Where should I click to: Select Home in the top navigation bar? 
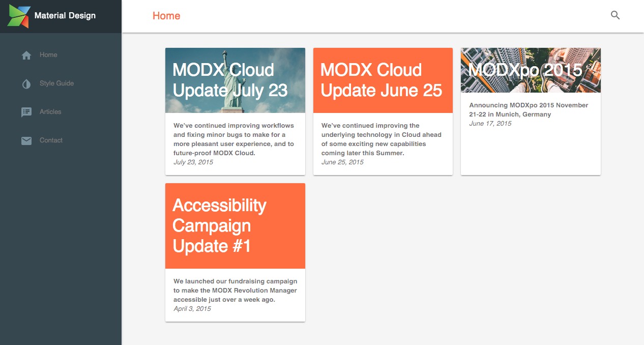[x=166, y=15]
